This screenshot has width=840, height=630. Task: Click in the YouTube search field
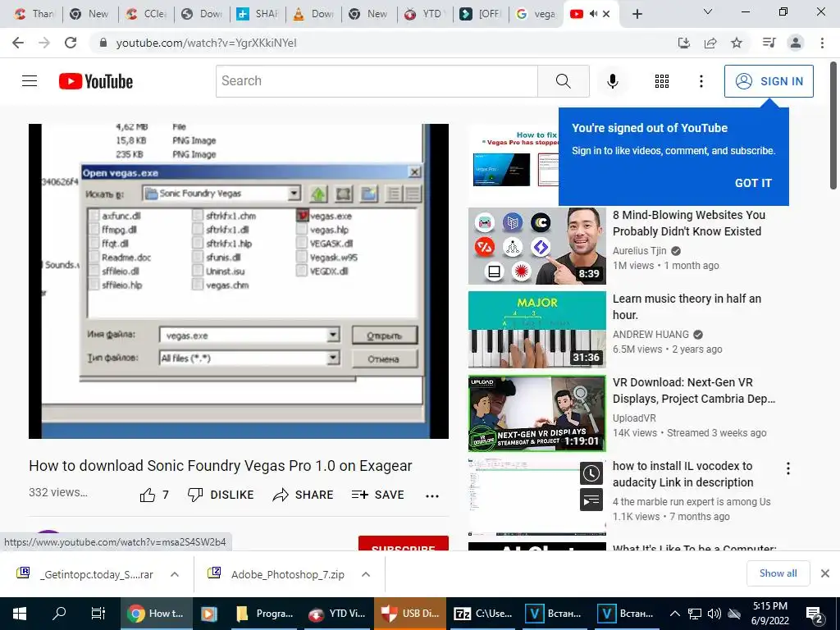pyautogui.click(x=377, y=81)
